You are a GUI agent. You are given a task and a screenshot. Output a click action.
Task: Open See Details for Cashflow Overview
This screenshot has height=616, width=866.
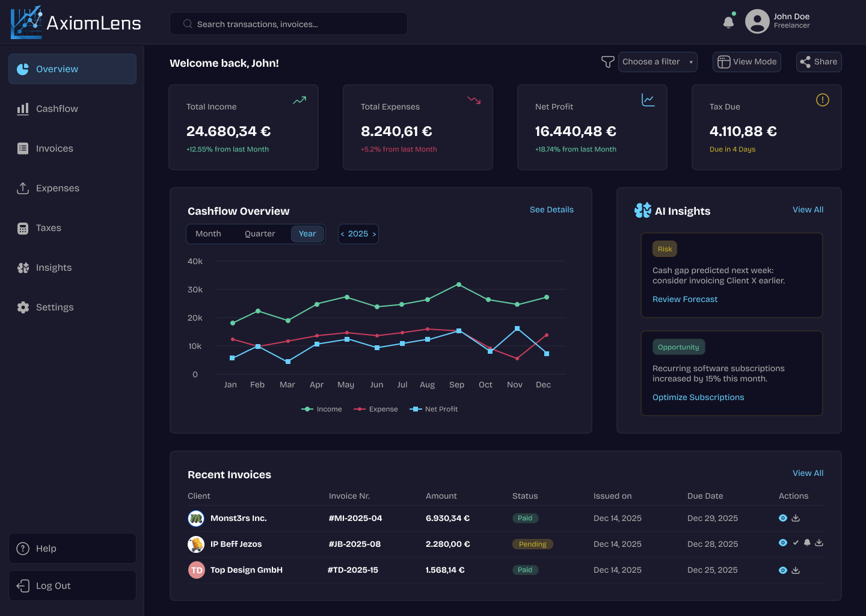pos(551,209)
